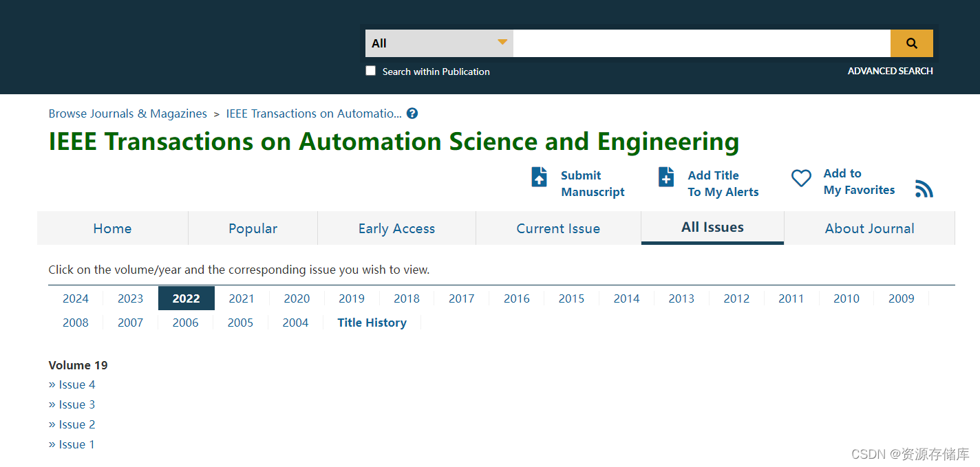
Task: Click the Submit Manuscript document icon
Action: click(540, 177)
